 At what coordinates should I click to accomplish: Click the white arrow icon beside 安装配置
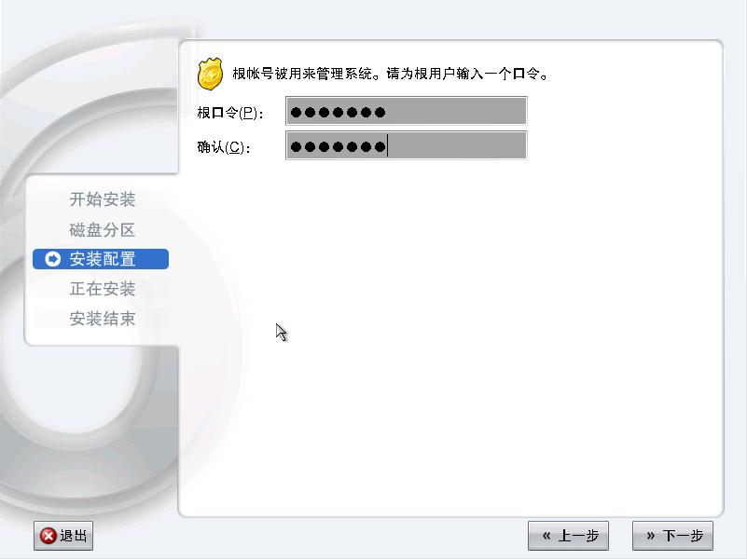(x=52, y=259)
